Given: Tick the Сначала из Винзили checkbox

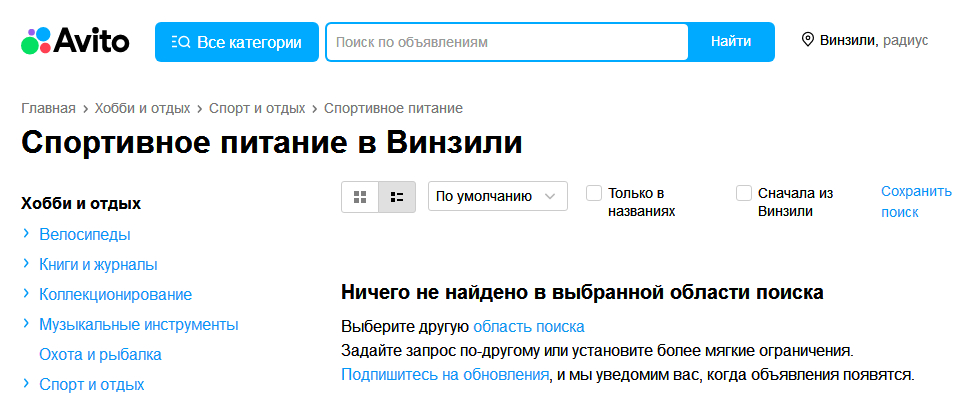Looking at the screenshot, I should 744,193.
